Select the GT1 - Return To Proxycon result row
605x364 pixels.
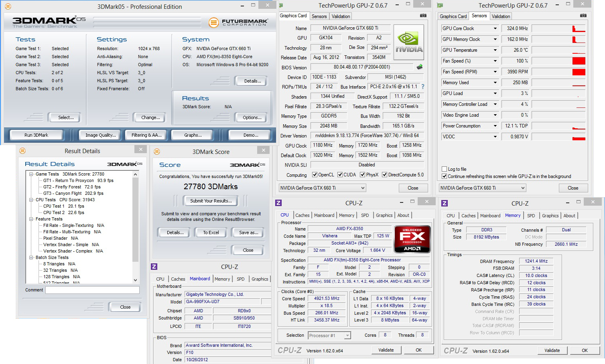[x=78, y=180]
